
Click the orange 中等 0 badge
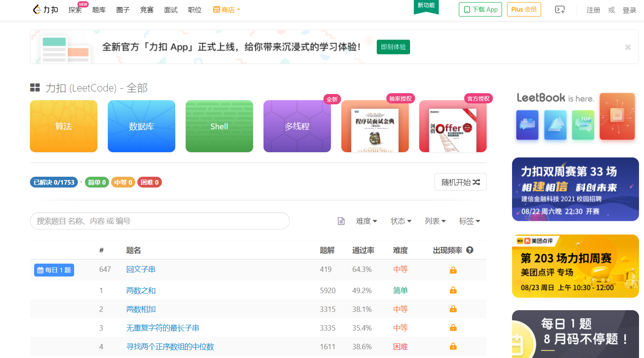pos(123,182)
